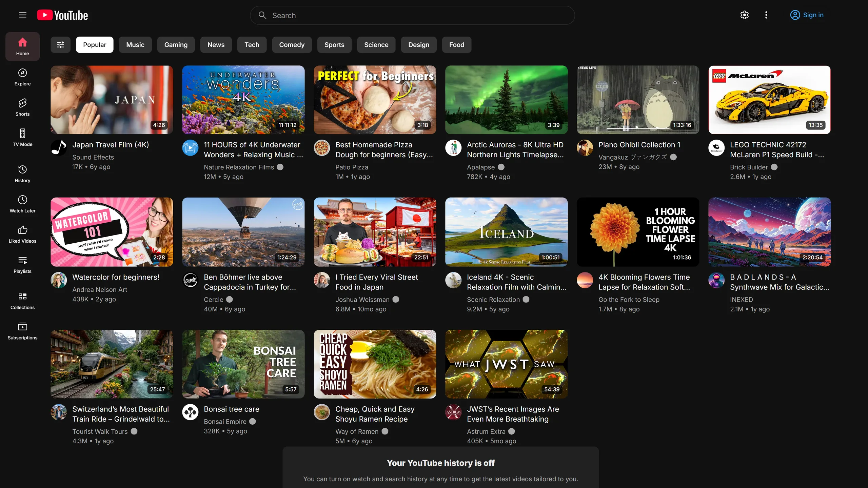Select the Gaming category chip
The image size is (868, 488).
point(176,44)
